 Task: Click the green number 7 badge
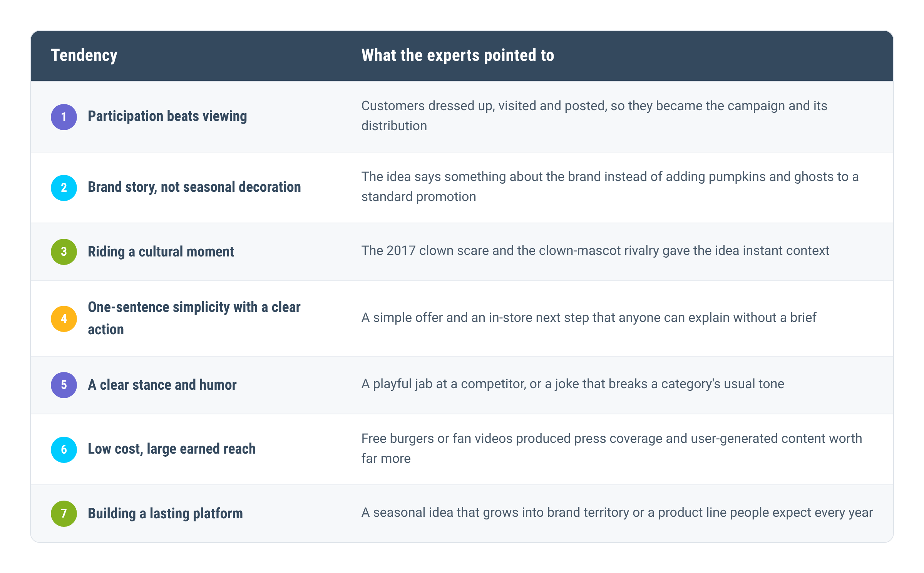tap(64, 513)
